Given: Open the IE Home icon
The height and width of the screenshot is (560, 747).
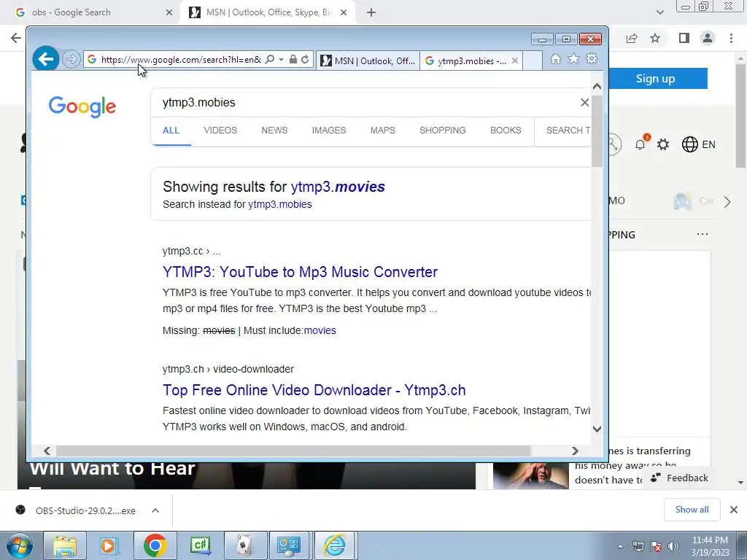Looking at the screenshot, I should coord(555,59).
